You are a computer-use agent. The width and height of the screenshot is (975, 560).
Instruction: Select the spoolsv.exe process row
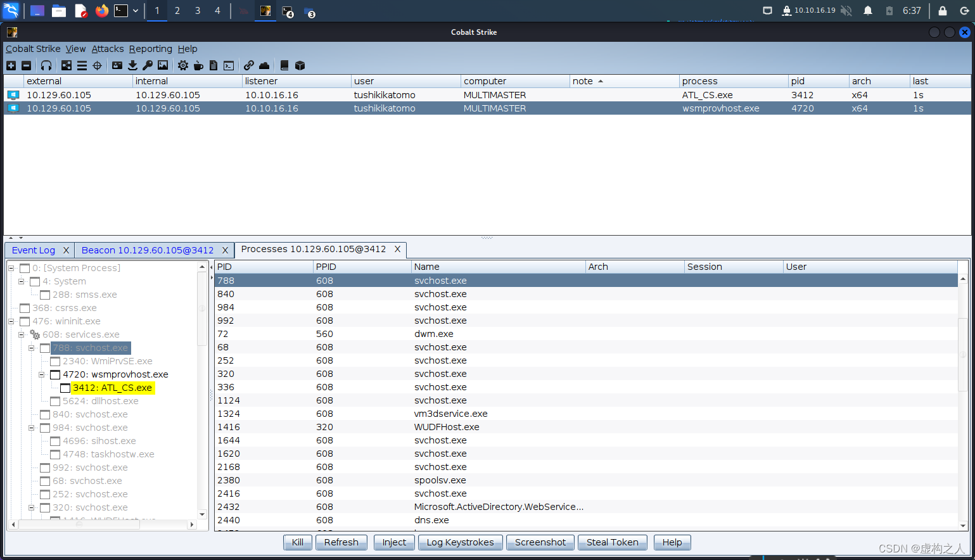coord(586,480)
